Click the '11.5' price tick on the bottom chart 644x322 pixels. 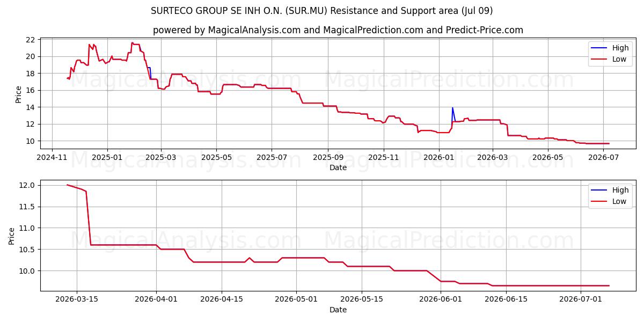28,207
